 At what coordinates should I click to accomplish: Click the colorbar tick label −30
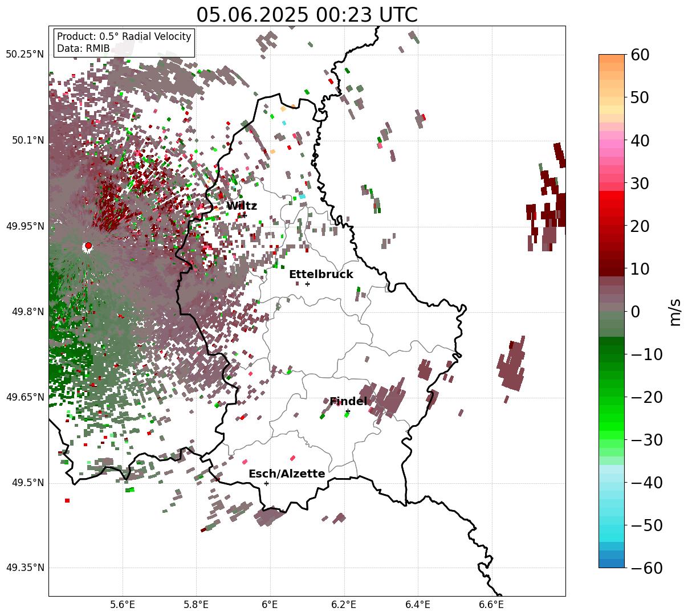[647, 440]
